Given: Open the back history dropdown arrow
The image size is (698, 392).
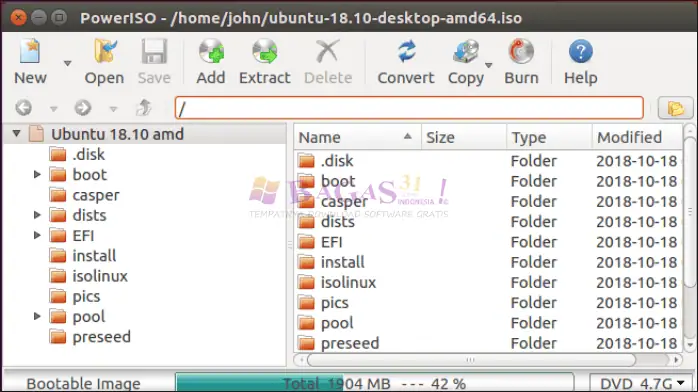Looking at the screenshot, I should [53, 109].
